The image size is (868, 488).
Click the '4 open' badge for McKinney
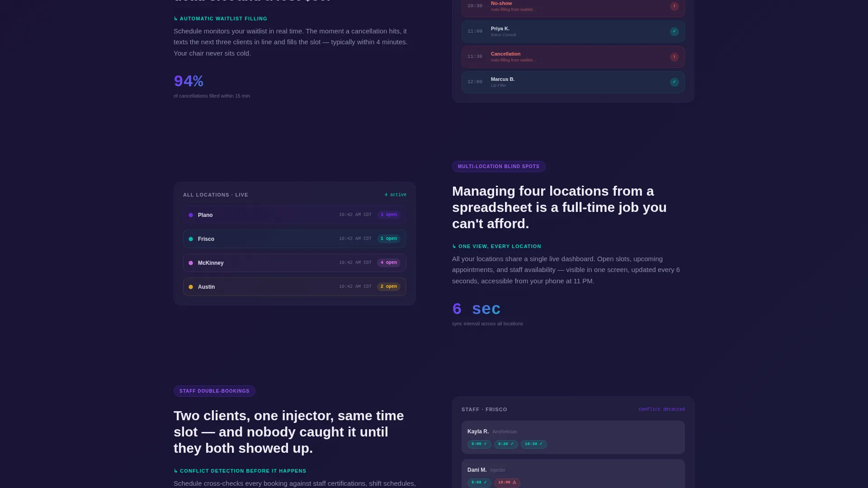pos(389,263)
